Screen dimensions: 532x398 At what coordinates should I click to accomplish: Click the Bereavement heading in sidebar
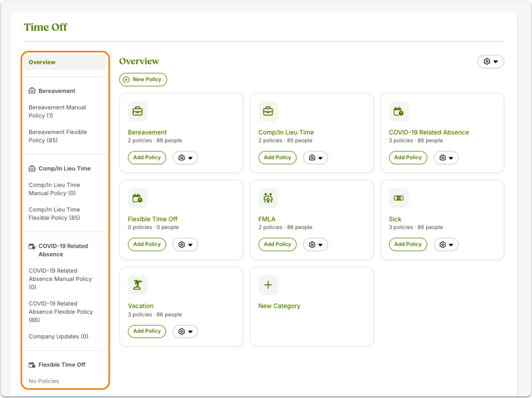[x=57, y=91]
